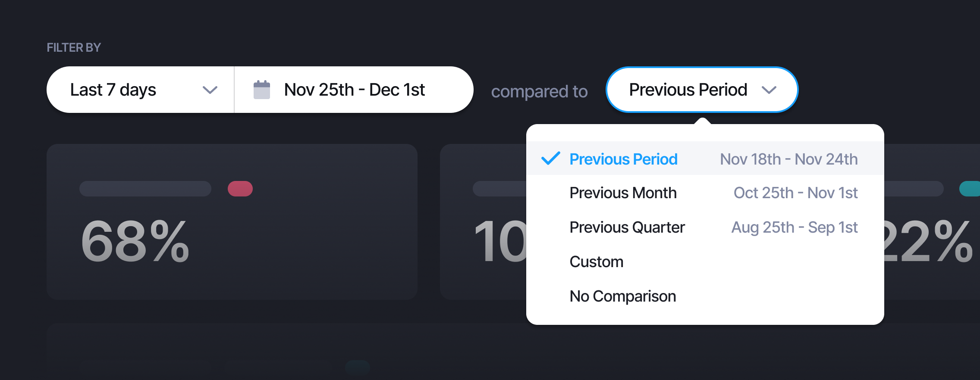Image resolution: width=980 pixels, height=380 pixels.
Task: Click the checkmark beside Previous Period
Action: (x=550, y=159)
